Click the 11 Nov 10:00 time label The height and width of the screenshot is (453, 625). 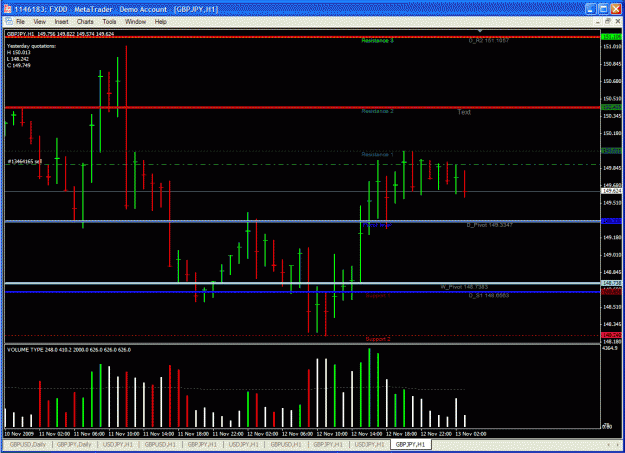tap(124, 434)
